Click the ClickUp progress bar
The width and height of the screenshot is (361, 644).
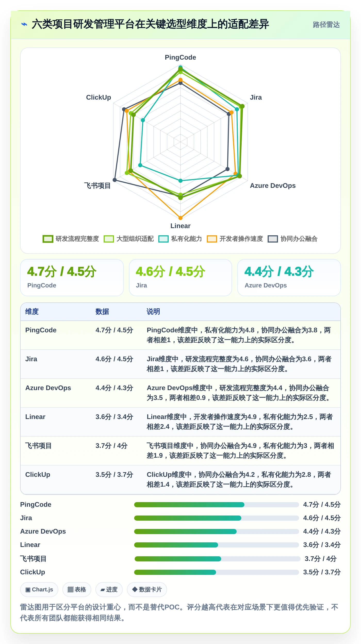click(x=217, y=572)
